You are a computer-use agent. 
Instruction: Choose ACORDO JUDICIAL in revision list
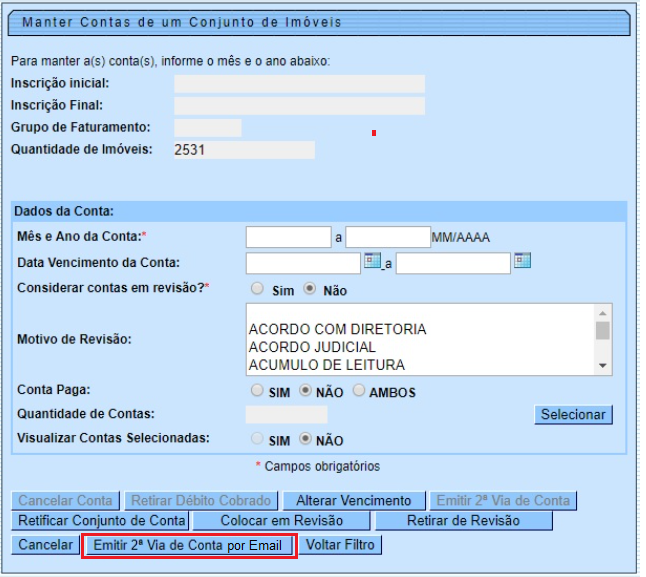click(420, 347)
